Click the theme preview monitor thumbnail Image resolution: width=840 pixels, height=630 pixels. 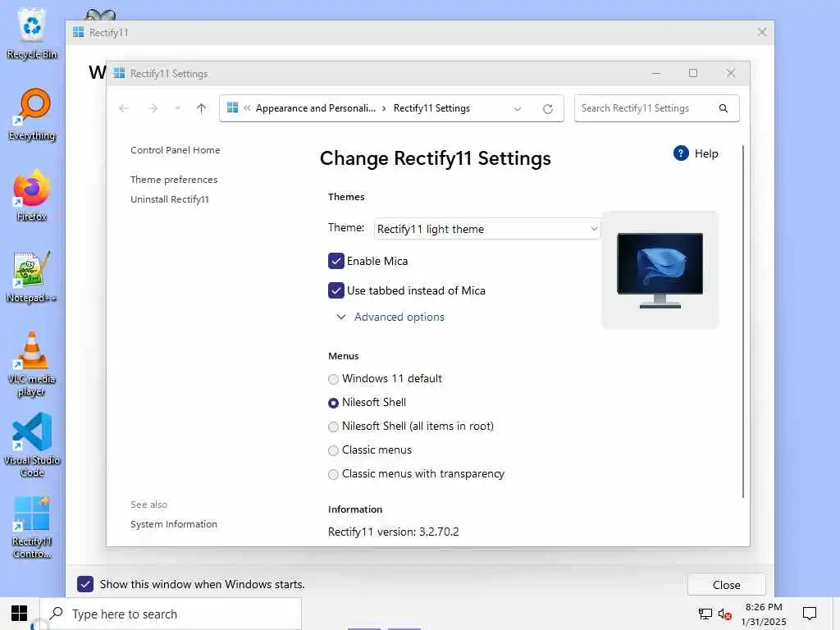tap(660, 269)
